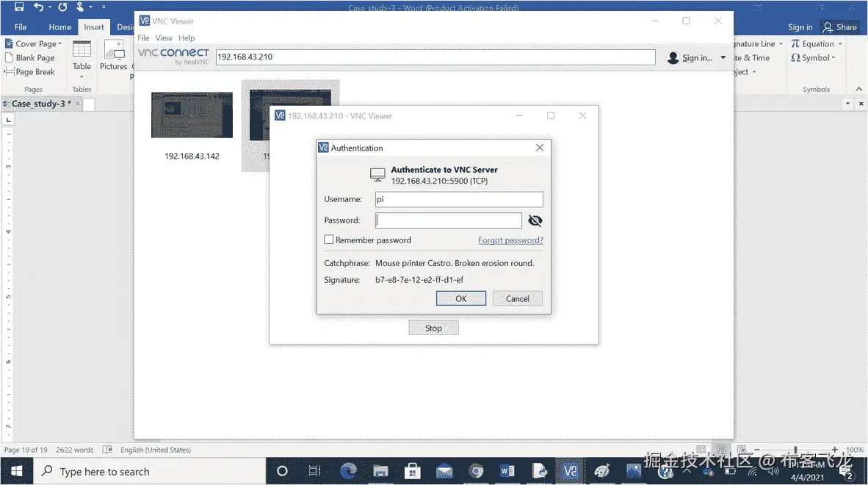This screenshot has height=485, width=868.
Task: Click the Username field containing pi
Action: [x=459, y=199]
